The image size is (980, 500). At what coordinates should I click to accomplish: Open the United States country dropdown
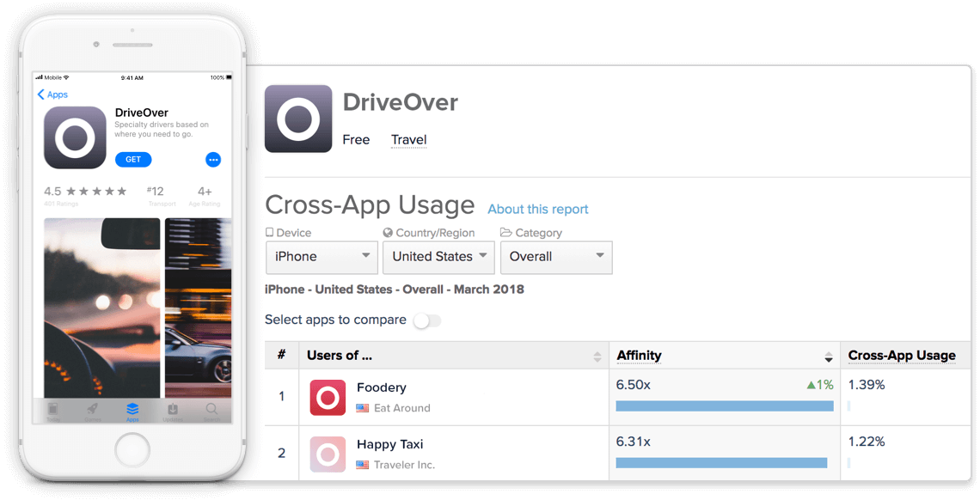click(438, 257)
